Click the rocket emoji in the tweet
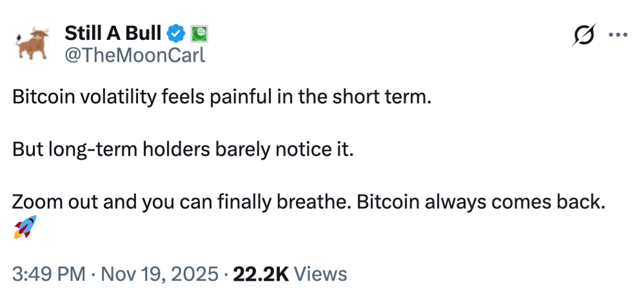644x295 pixels. coord(24,227)
